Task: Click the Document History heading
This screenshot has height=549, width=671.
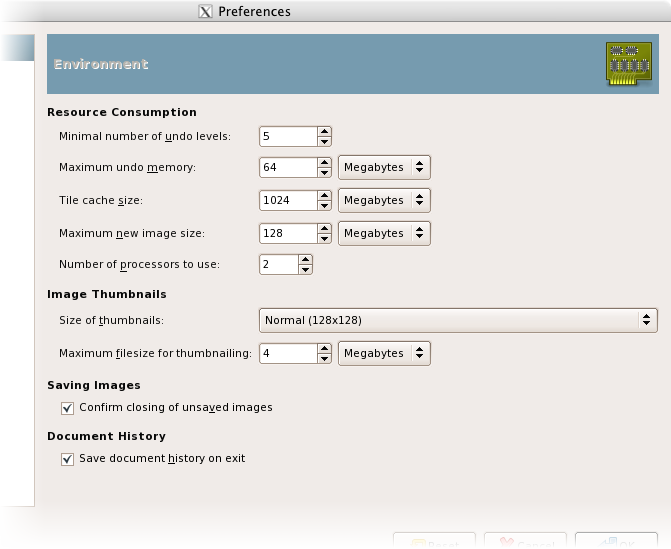Action: 107,436
